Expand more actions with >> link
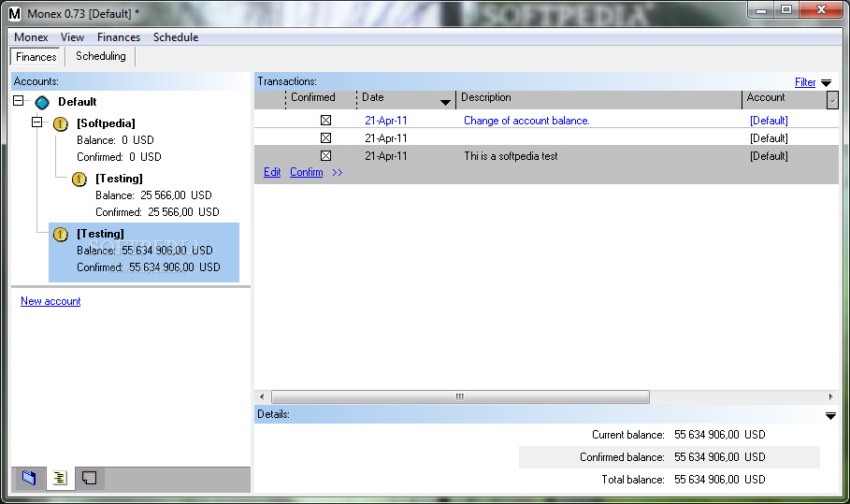The width and height of the screenshot is (850, 504). [x=338, y=172]
